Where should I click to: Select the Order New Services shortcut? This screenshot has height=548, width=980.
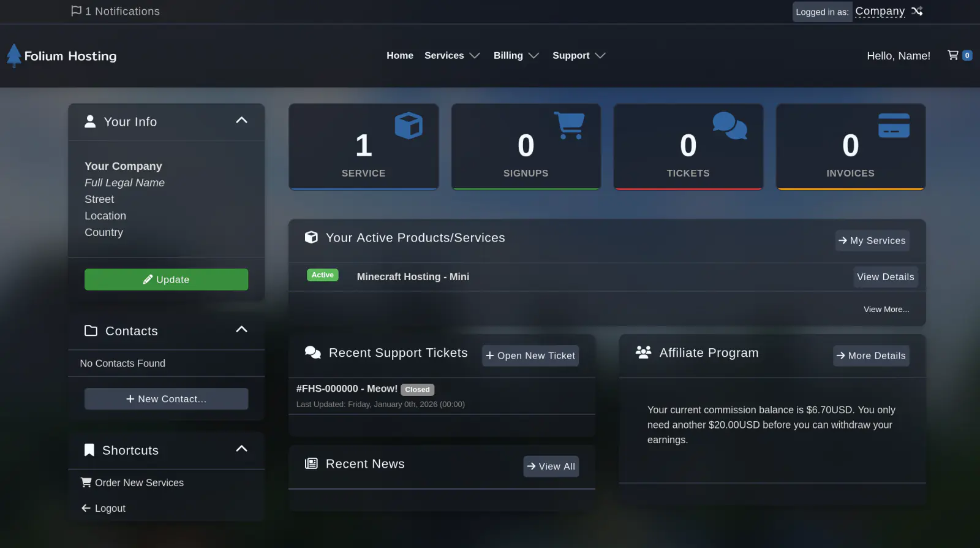pyautogui.click(x=139, y=483)
